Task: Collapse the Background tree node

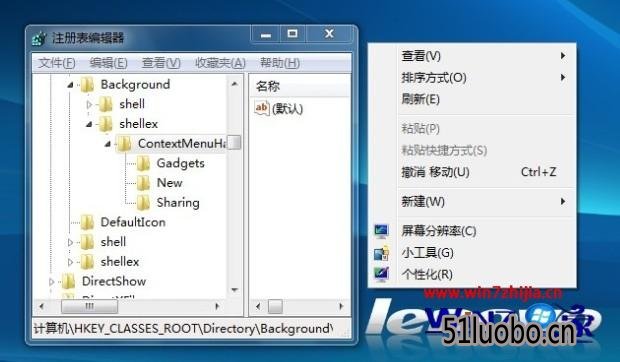Action: click(x=70, y=85)
